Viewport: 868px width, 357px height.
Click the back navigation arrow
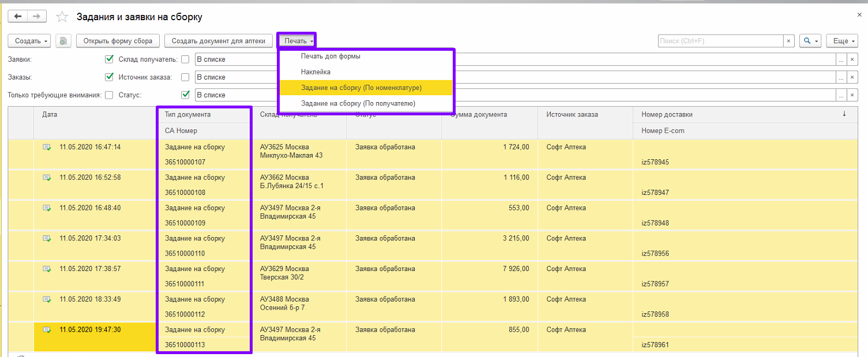point(18,17)
